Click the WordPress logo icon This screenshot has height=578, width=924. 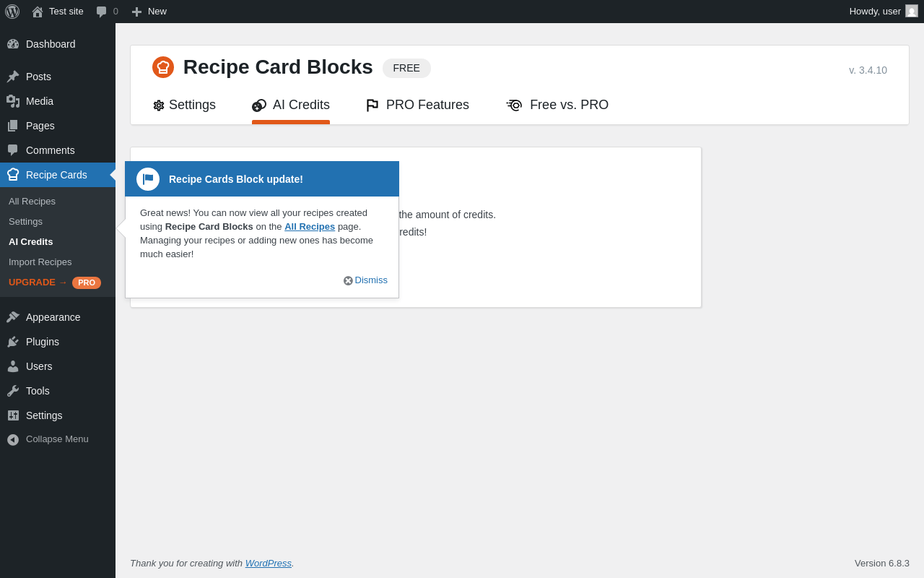[x=12, y=12]
